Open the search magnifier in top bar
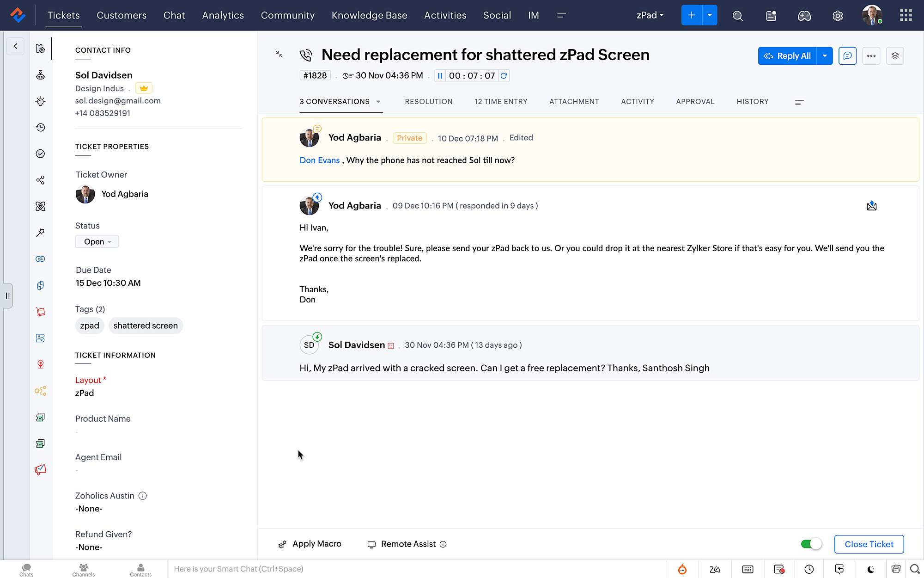924x578 pixels. click(738, 16)
